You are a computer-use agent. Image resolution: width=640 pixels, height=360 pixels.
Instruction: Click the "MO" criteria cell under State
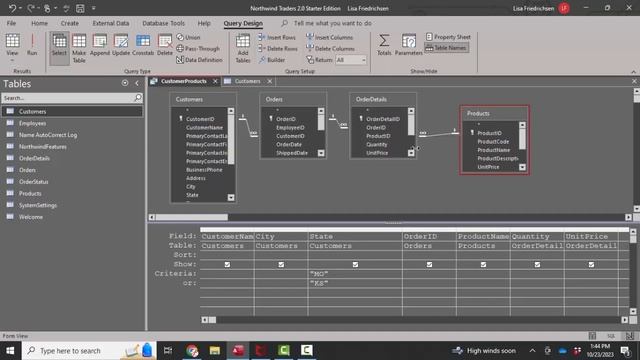coord(355,274)
